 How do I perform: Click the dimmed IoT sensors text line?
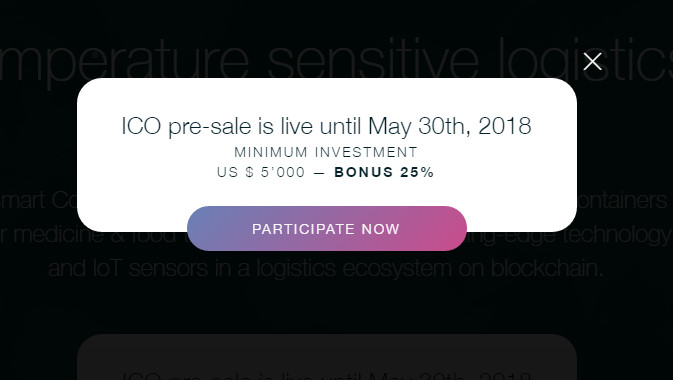coord(326,269)
